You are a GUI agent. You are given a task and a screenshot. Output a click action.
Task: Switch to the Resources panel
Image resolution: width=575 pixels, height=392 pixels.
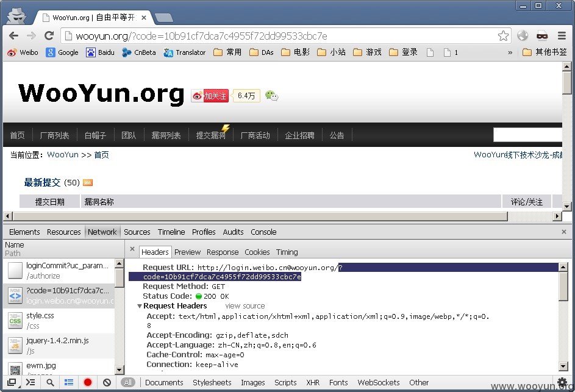[64, 232]
